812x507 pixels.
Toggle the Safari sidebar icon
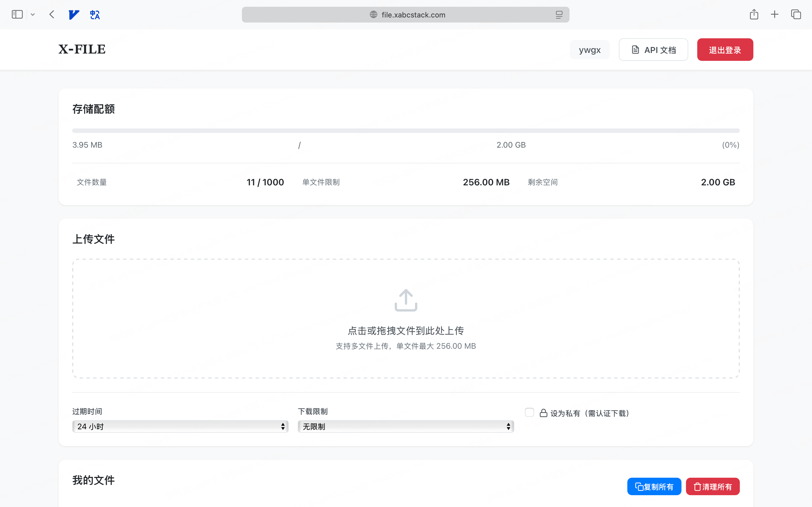click(17, 14)
